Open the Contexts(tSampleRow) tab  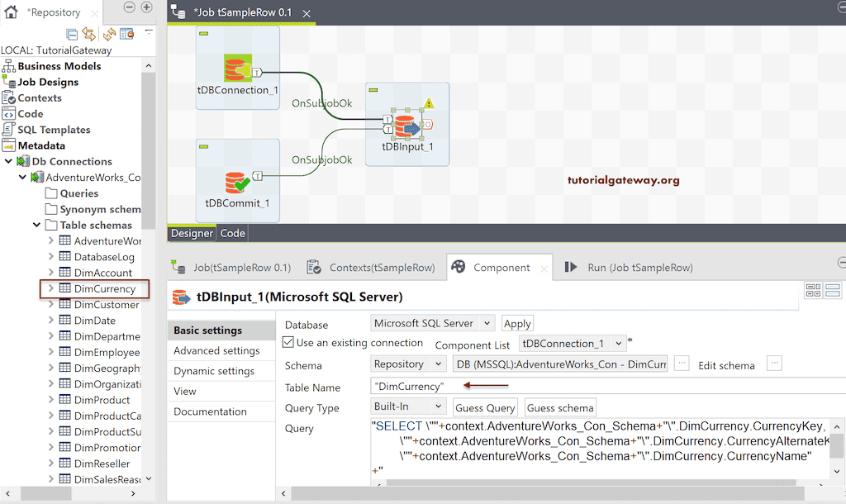[x=371, y=267]
